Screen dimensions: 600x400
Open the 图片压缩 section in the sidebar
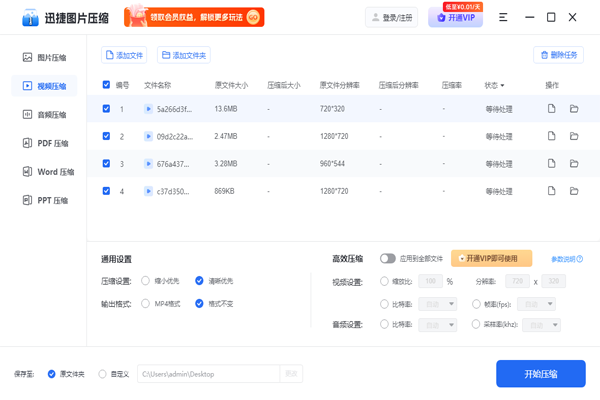tap(46, 58)
